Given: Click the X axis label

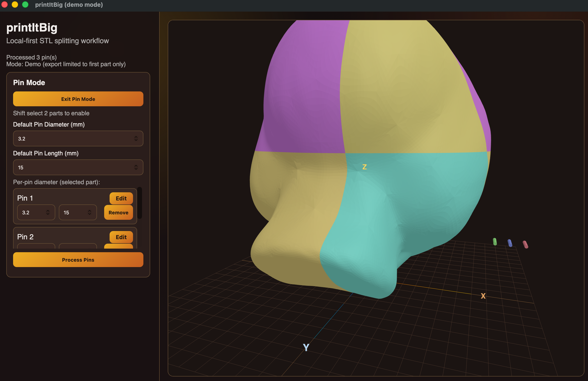Looking at the screenshot, I should (483, 296).
